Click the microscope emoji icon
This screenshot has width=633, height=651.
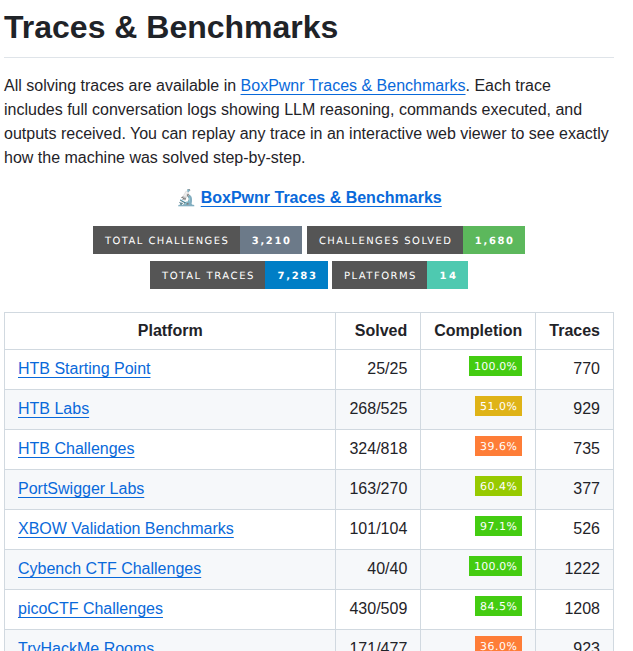pos(186,198)
